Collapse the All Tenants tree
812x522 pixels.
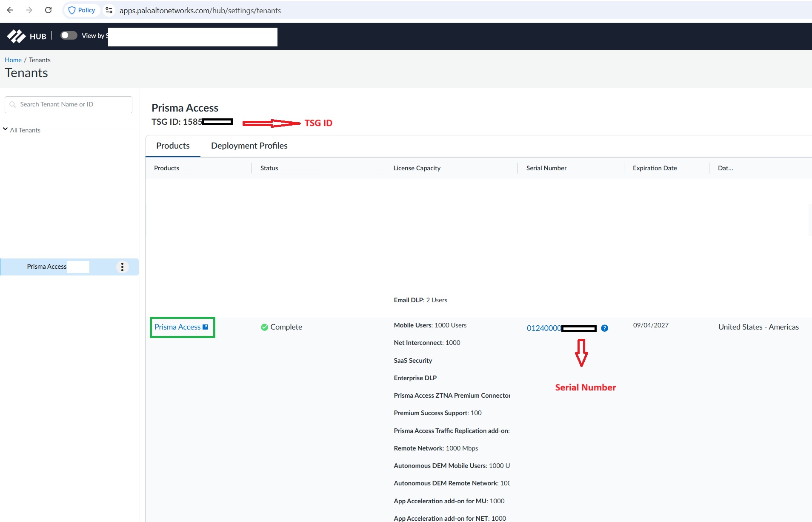(x=6, y=129)
